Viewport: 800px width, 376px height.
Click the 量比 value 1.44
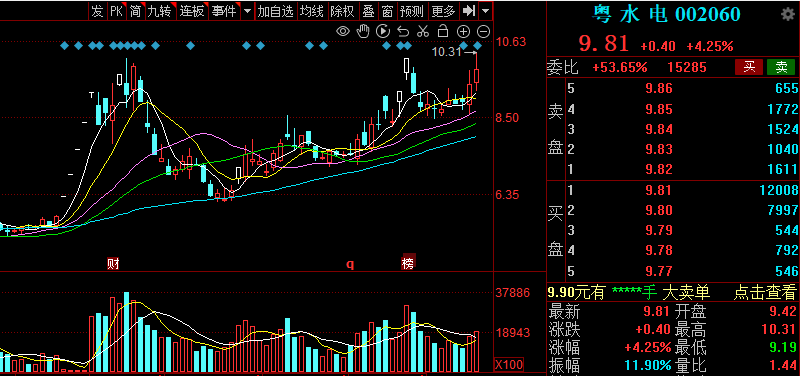click(x=782, y=365)
